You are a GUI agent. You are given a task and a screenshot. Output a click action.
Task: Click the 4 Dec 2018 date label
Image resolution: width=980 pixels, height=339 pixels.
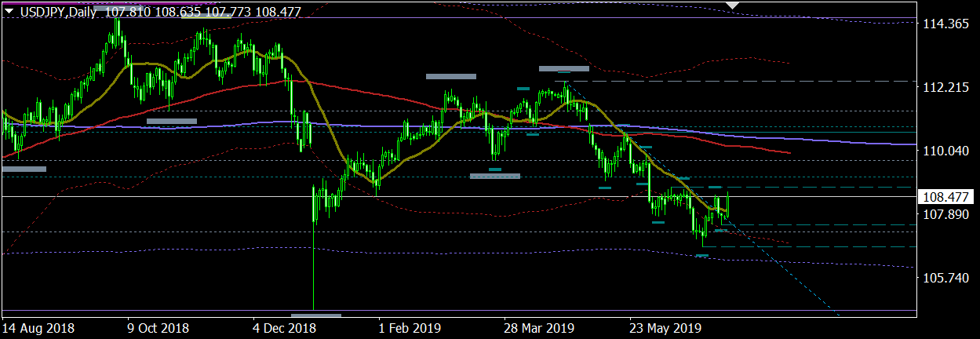283,327
